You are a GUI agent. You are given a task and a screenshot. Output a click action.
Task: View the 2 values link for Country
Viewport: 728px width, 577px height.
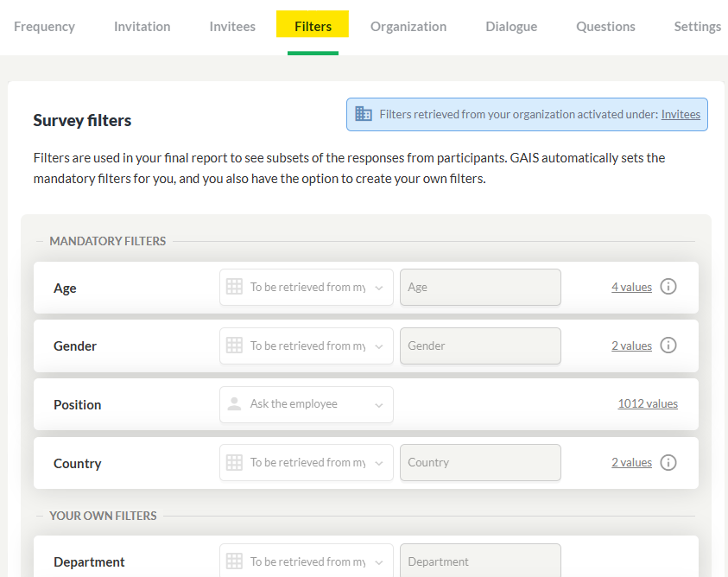pyautogui.click(x=631, y=463)
